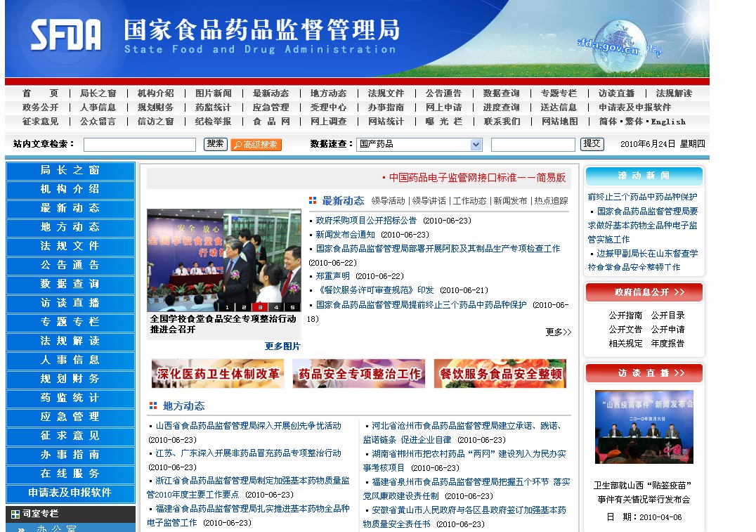Open the 郑重声明 news link

click(x=332, y=276)
